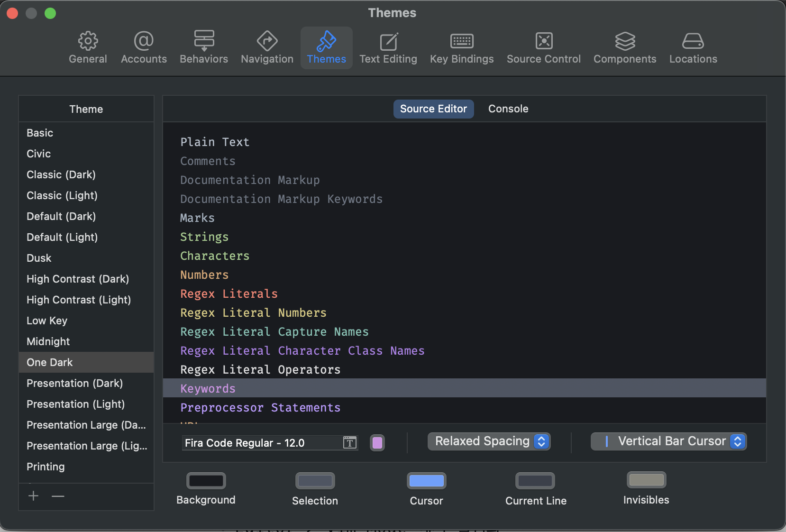Open the Navigation preferences pane

267,47
